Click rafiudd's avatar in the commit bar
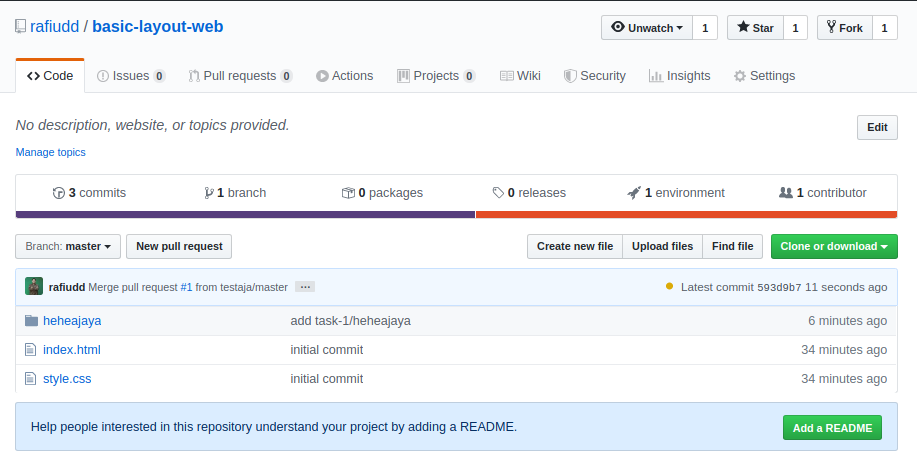The image size is (917, 469). point(34,287)
